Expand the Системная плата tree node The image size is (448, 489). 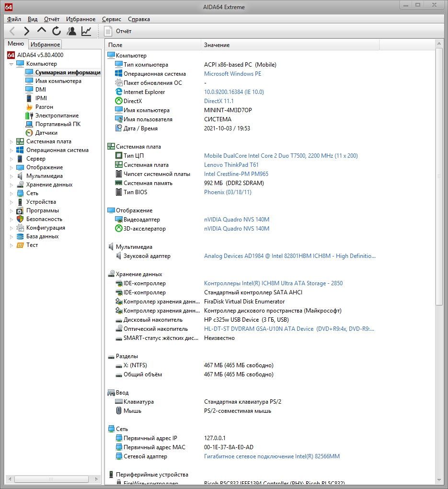coord(11,141)
